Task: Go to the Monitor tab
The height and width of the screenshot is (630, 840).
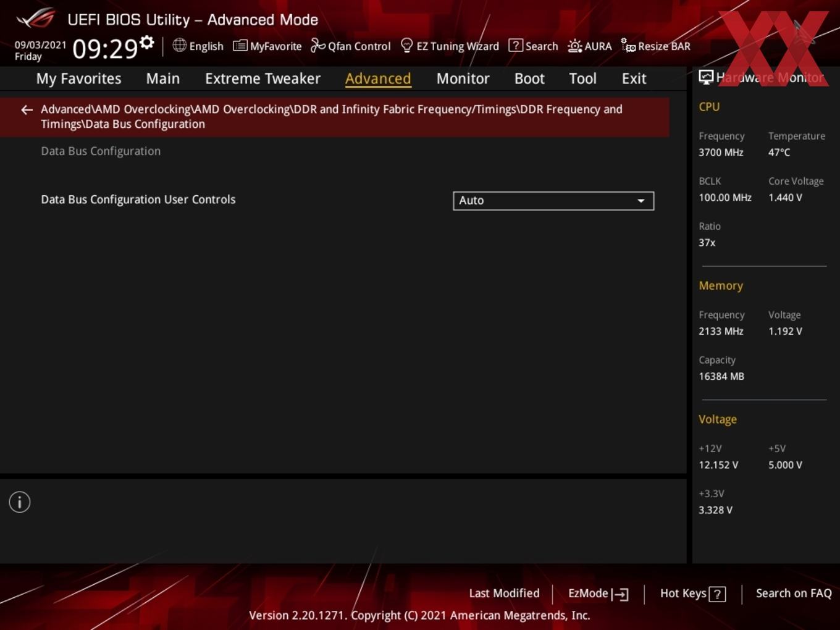Action: pyautogui.click(x=463, y=78)
